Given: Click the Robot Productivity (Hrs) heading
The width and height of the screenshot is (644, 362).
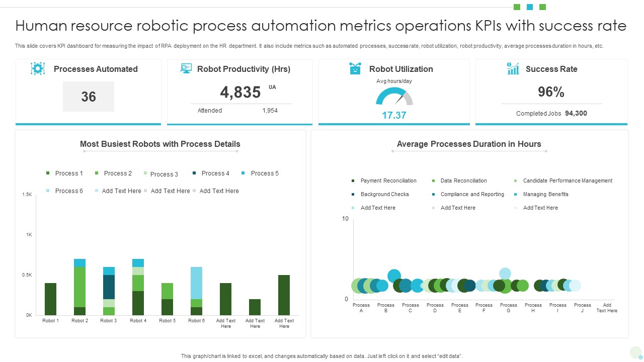Looking at the screenshot, I should pos(244,69).
